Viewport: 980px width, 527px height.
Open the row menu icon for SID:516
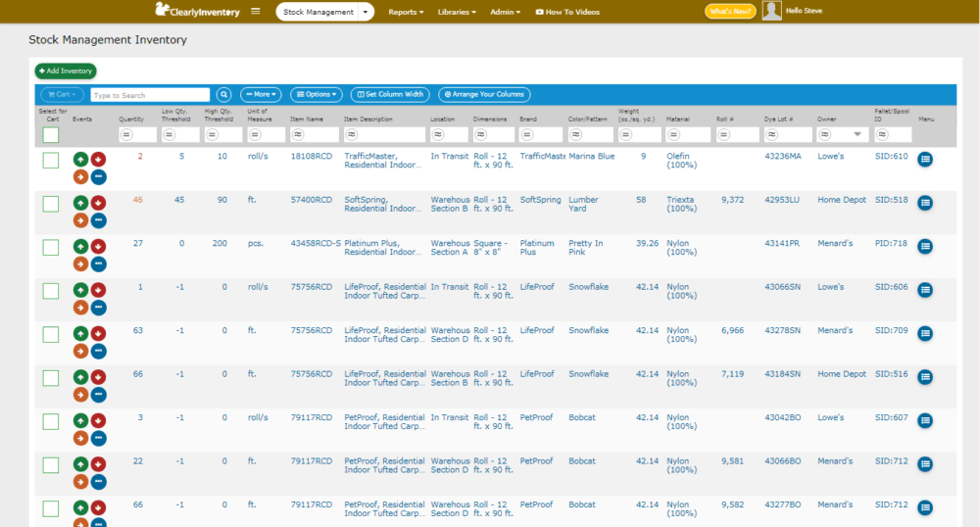(925, 377)
